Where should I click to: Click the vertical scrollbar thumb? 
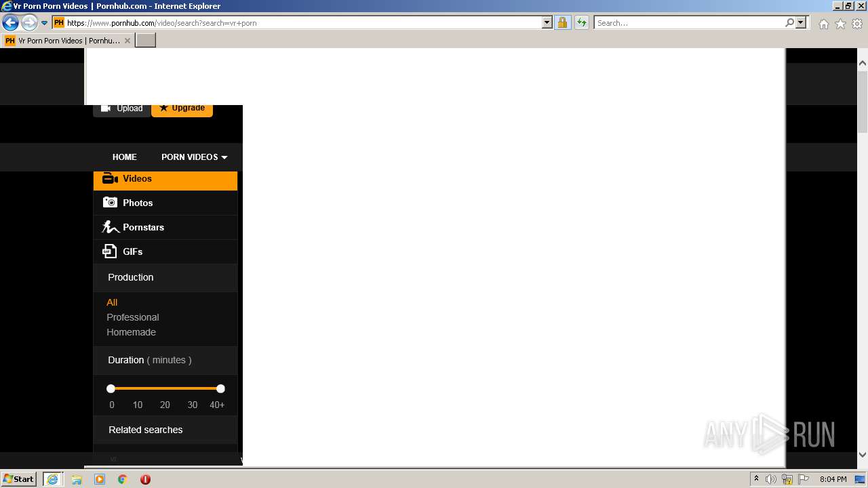tap(863, 102)
